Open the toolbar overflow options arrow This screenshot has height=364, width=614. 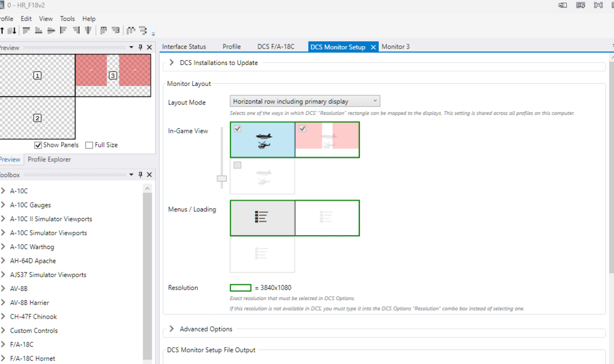[153, 34]
